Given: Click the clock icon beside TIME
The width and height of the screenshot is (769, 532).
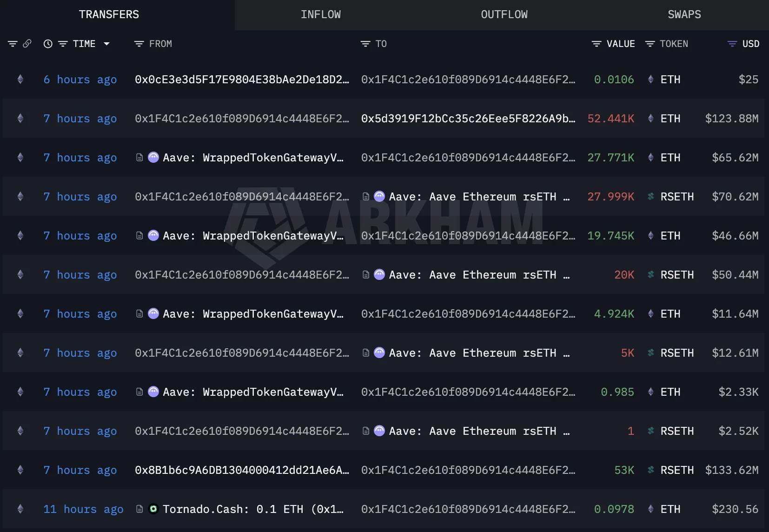Looking at the screenshot, I should click(48, 44).
